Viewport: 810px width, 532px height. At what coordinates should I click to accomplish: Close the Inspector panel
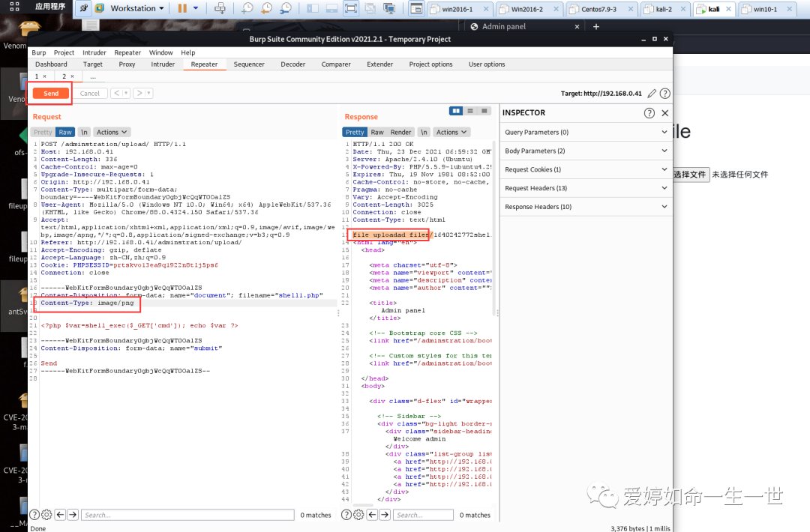pos(664,113)
